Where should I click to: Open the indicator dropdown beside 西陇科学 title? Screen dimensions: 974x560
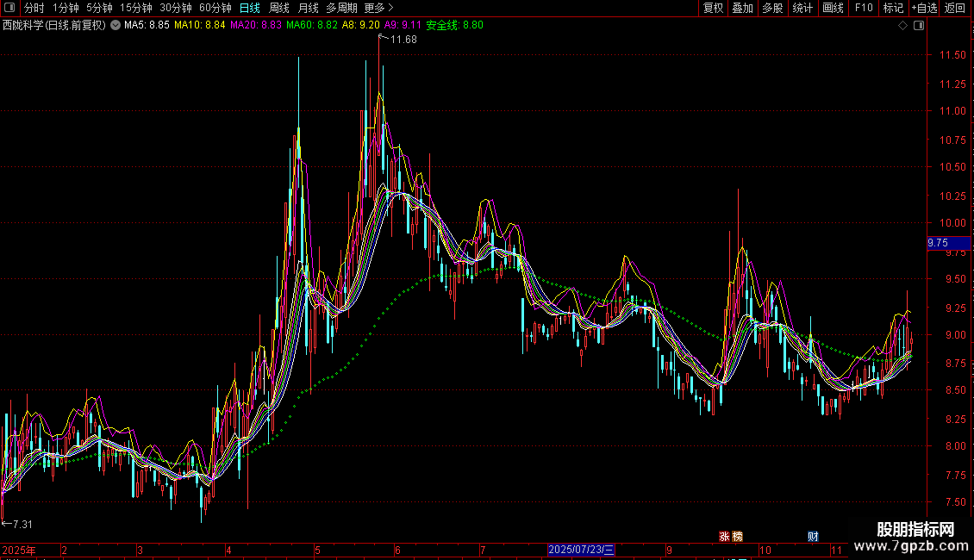tap(116, 25)
